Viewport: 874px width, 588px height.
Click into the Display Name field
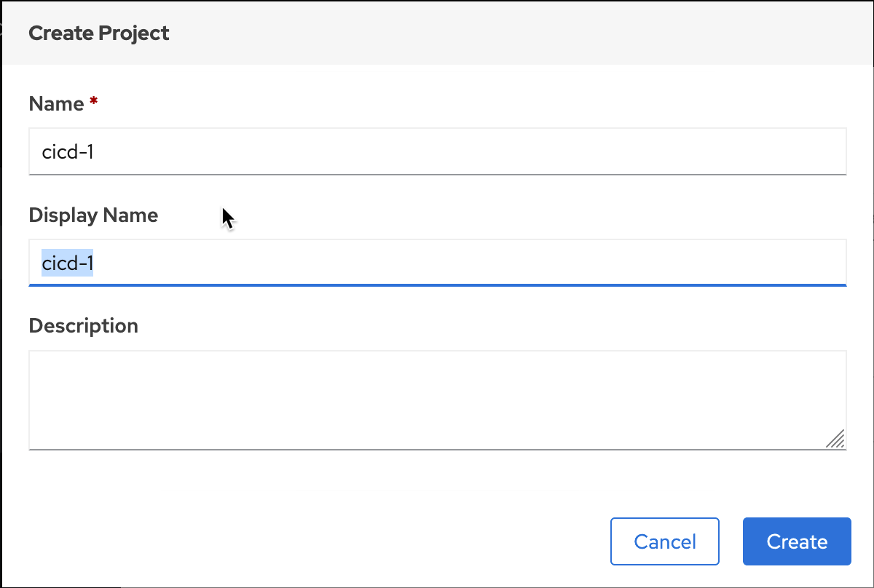point(438,263)
